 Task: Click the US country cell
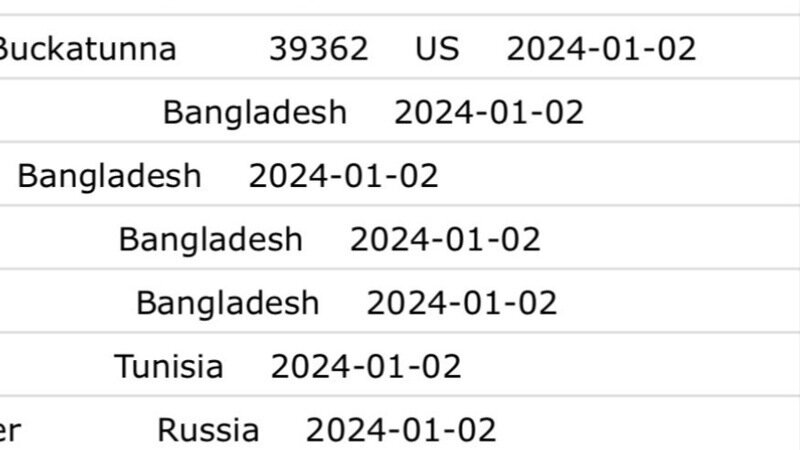[437, 48]
